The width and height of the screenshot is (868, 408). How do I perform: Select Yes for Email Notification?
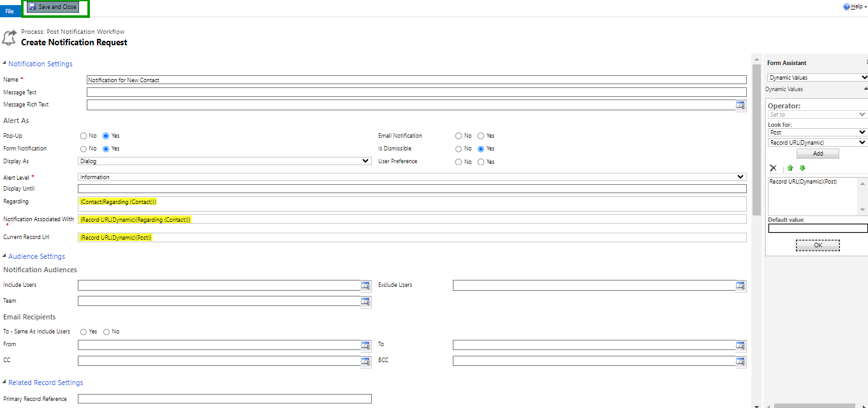(481, 136)
